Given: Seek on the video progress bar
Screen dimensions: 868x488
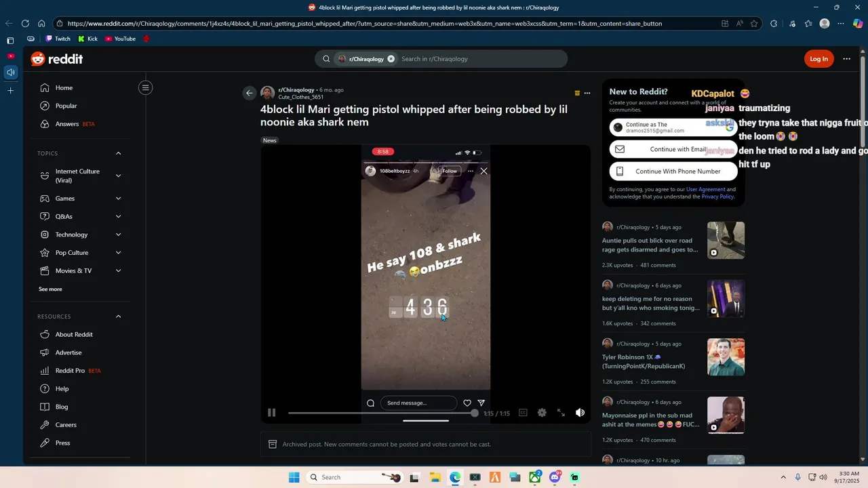Looking at the screenshot, I should (x=382, y=413).
